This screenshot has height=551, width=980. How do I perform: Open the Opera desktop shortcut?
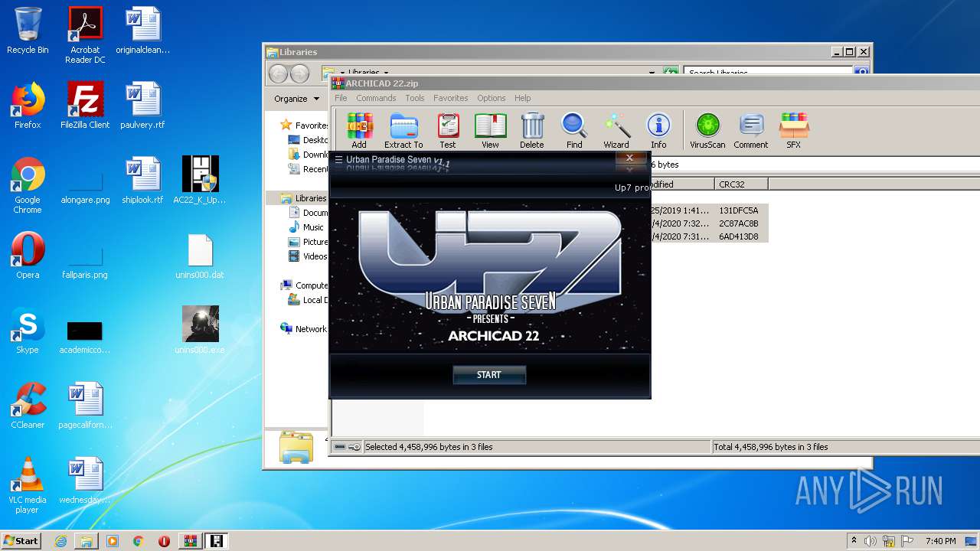pyautogui.click(x=28, y=256)
